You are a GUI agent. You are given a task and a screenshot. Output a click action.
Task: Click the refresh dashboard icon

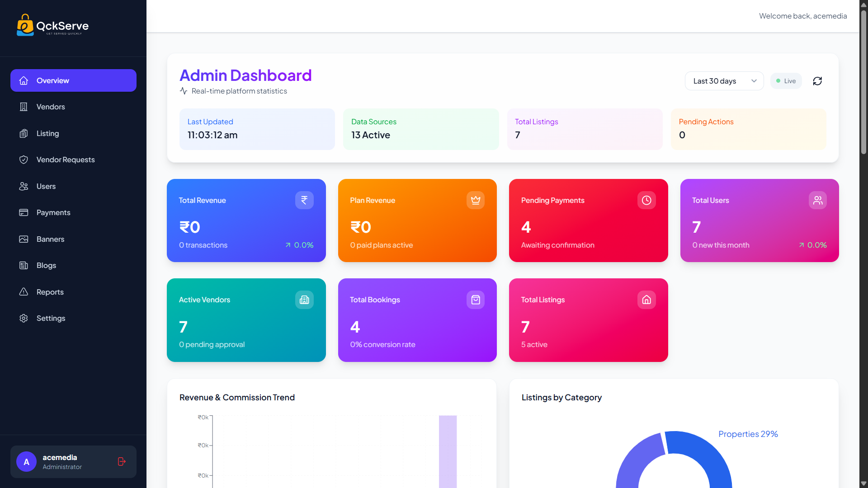[x=817, y=81]
